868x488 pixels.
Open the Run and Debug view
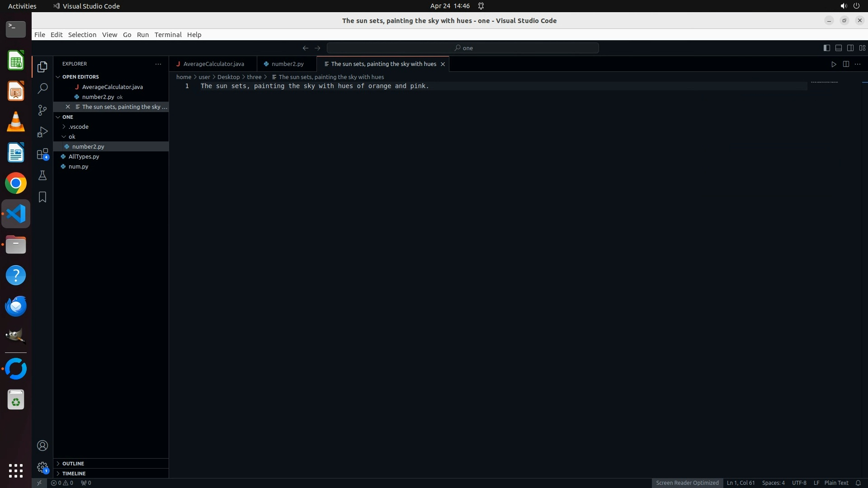[x=42, y=132]
